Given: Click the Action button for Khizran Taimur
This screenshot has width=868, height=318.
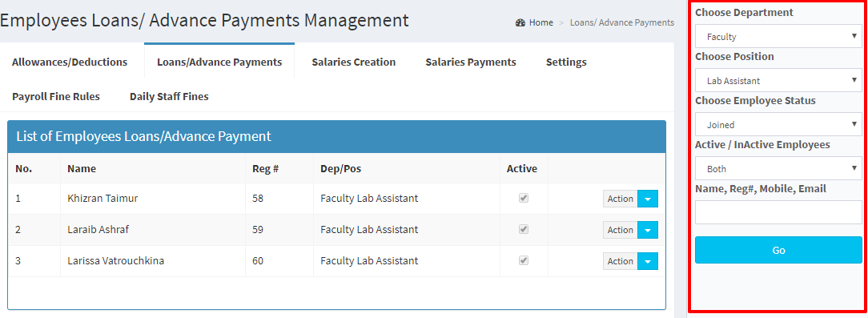Looking at the screenshot, I should point(620,199).
